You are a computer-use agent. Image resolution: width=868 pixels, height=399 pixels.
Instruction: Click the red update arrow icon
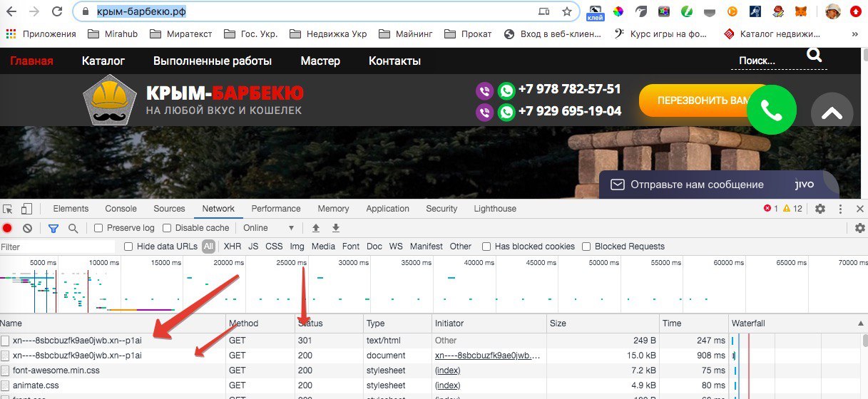coord(855,11)
